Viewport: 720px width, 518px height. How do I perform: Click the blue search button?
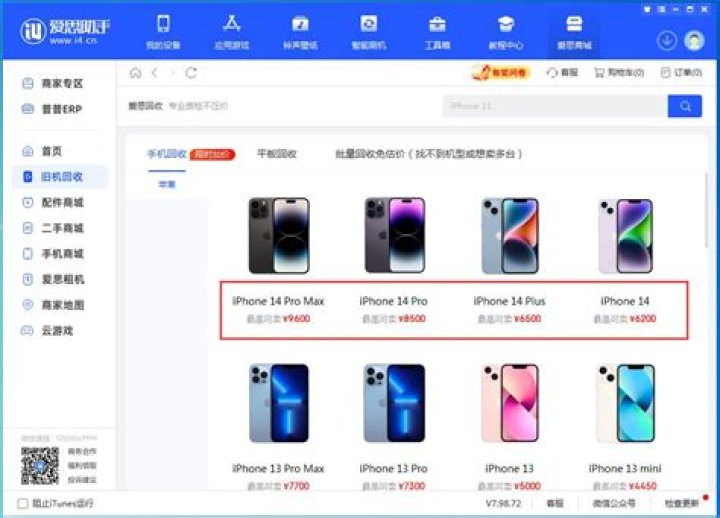pos(685,106)
